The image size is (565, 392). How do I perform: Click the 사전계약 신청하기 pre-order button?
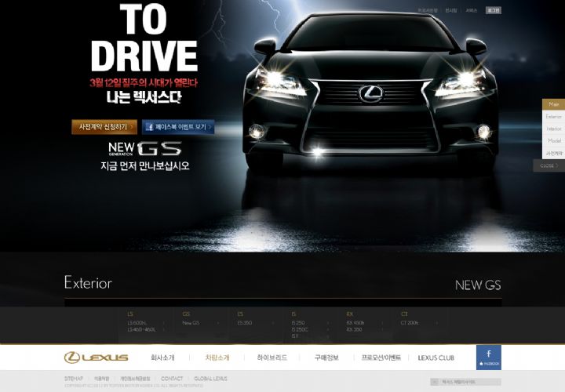pos(104,126)
